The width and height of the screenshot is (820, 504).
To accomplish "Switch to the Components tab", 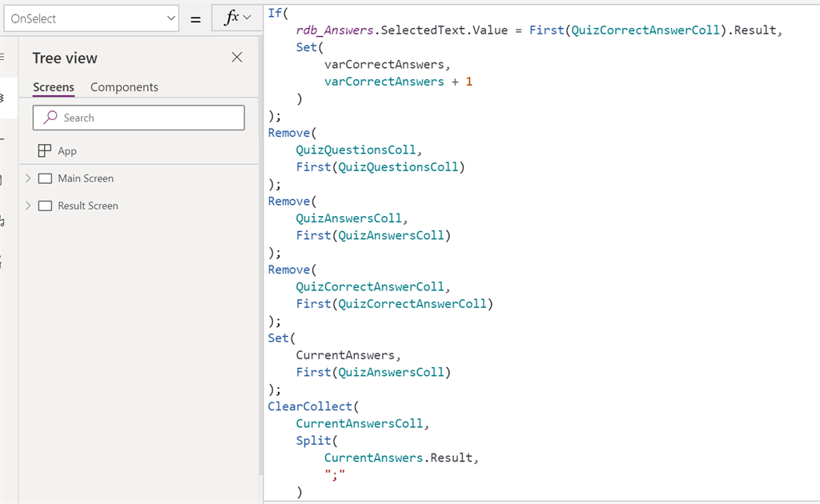I will [x=124, y=87].
